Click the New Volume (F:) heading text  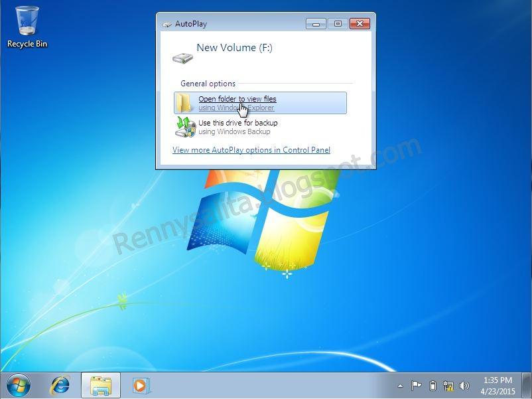[x=234, y=48]
